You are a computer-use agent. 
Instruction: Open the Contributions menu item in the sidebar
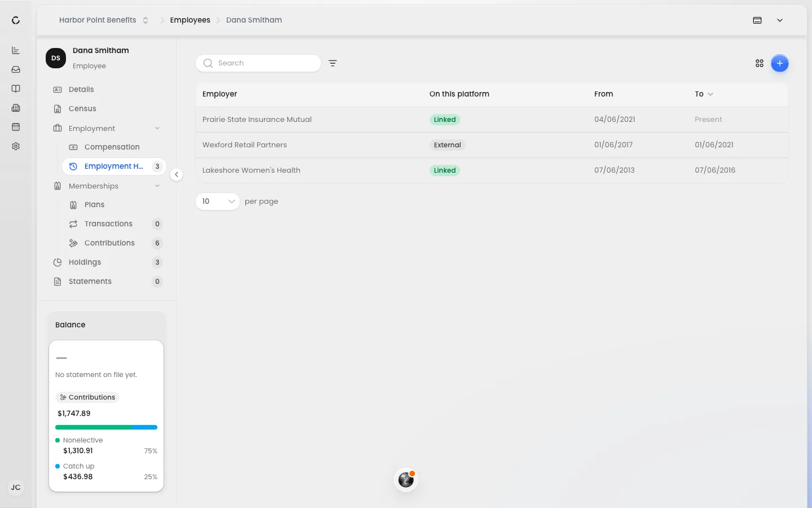[114, 243]
